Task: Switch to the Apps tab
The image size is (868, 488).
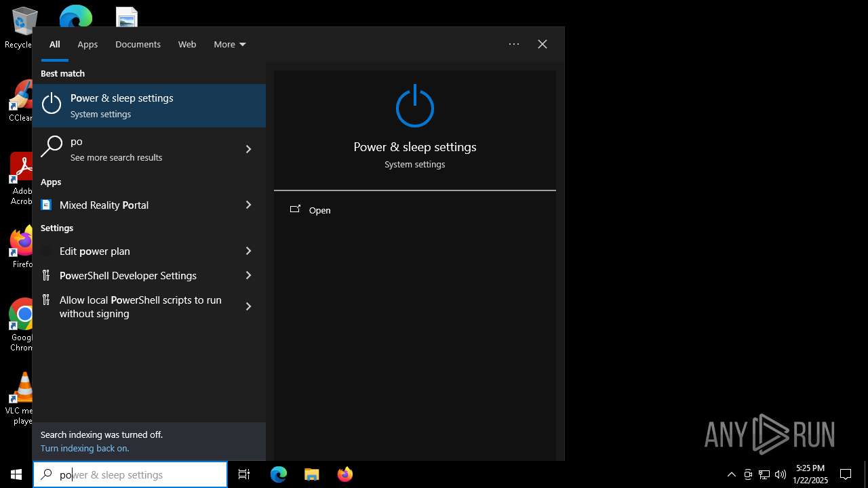Action: coord(87,44)
